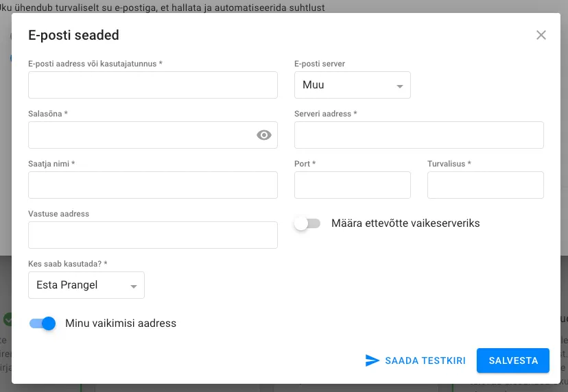This screenshot has width=568, height=392.
Task: Click the Port input field
Action: (x=352, y=185)
